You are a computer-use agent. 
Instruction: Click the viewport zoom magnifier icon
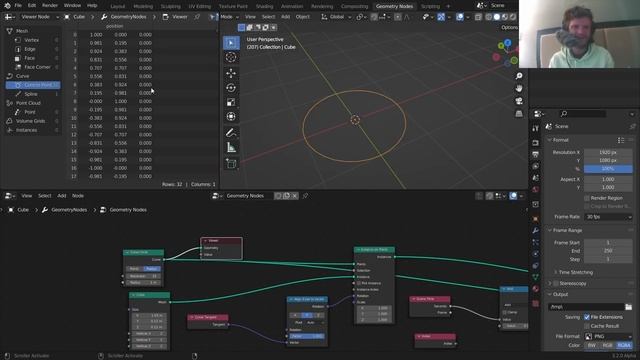tap(519, 76)
